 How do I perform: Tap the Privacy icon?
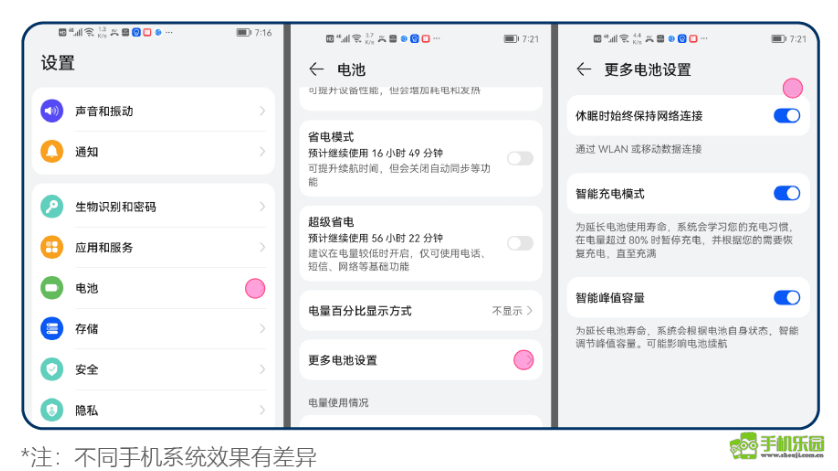pos(52,410)
